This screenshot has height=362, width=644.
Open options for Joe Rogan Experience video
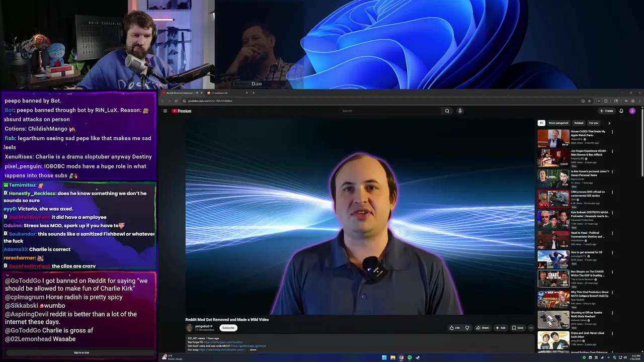[612, 152]
